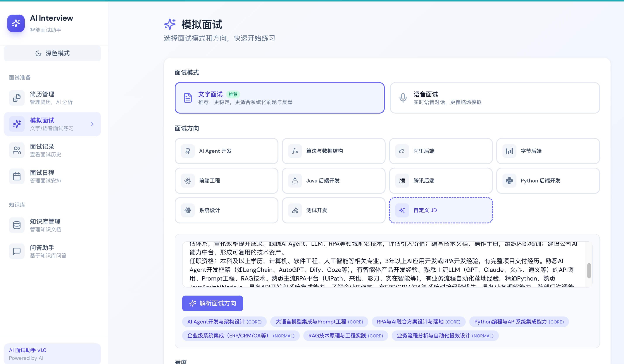Viewport: 624px width, 364px height.
Task: Click the JD textarea scrollbar thumb
Action: tap(589, 270)
